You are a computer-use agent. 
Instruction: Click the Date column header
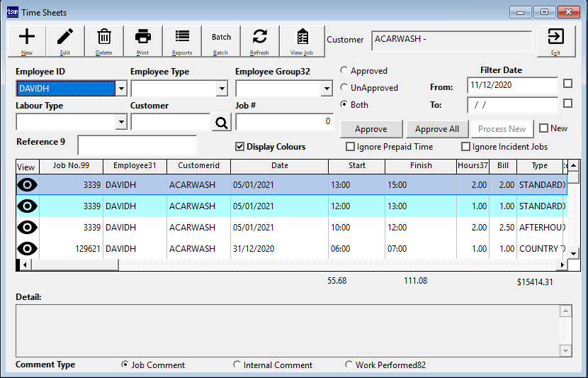(x=279, y=166)
